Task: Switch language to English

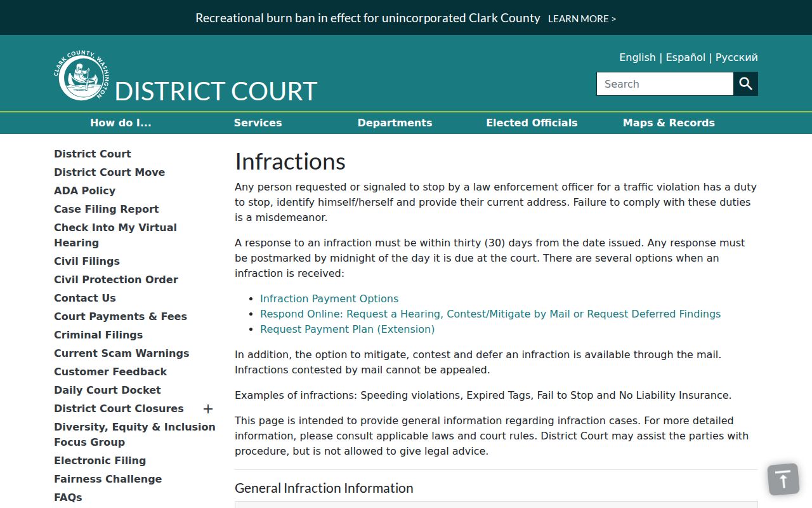Action: point(638,57)
